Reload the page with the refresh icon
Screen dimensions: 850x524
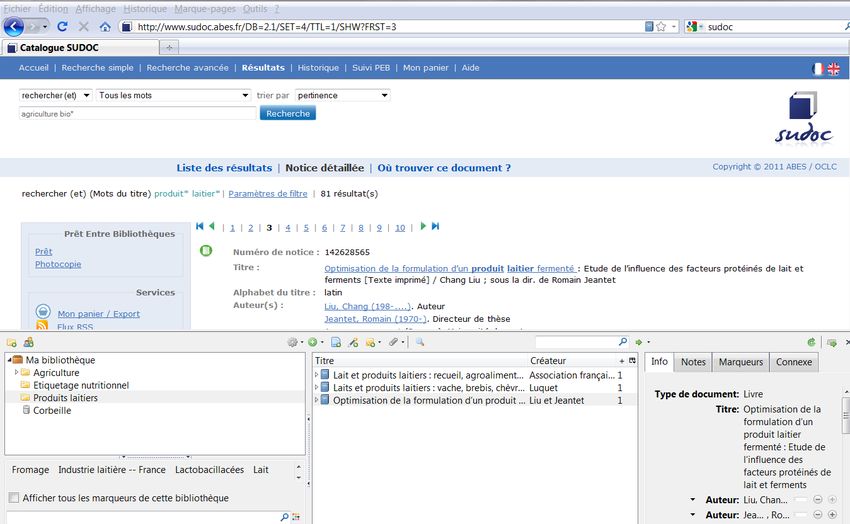(62, 26)
